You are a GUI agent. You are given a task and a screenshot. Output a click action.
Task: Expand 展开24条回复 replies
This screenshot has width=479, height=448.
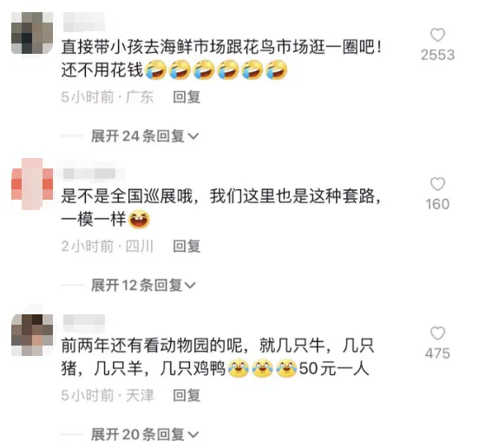(145, 136)
